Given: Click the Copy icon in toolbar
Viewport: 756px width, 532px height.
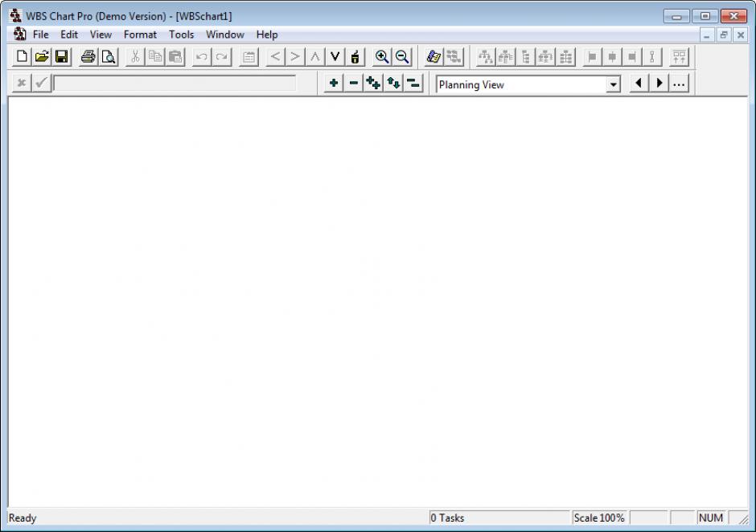Looking at the screenshot, I should (155, 57).
